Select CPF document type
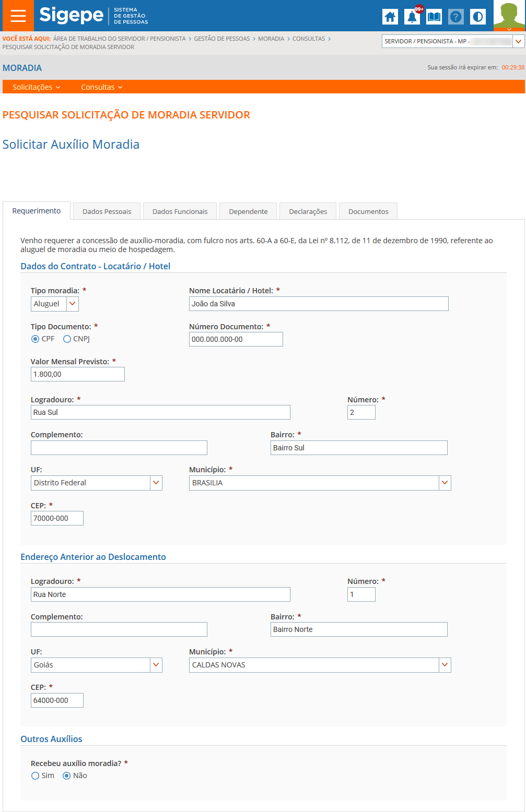 tap(36, 339)
